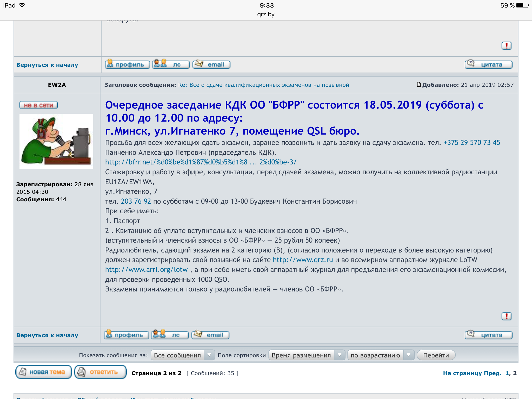Open the bfrr.net hyperlink in post
Screen dimensions: 532x399
pos(201,162)
